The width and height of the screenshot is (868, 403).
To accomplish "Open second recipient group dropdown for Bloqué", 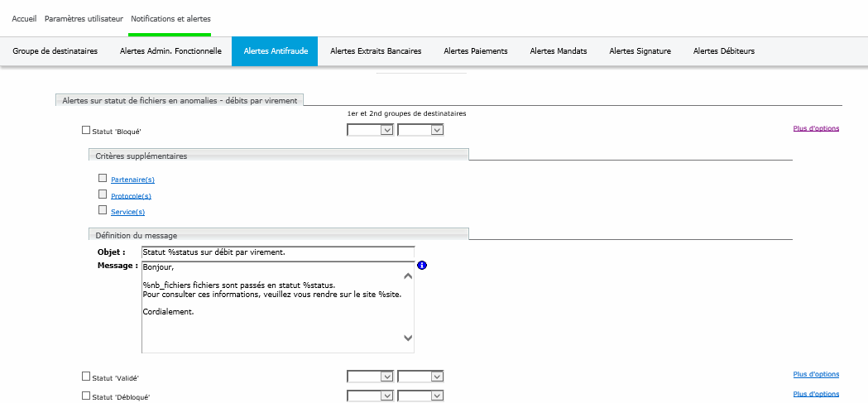I will 420,130.
